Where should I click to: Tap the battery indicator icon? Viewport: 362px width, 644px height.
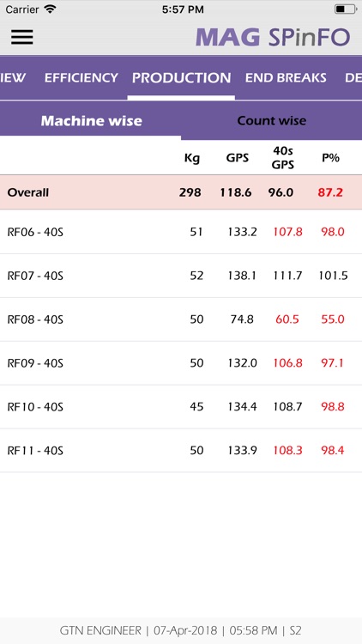(x=345, y=9)
